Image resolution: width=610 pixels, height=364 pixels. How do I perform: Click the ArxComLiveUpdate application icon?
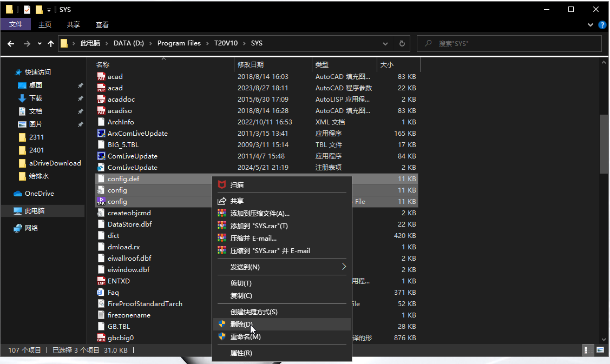pos(101,133)
